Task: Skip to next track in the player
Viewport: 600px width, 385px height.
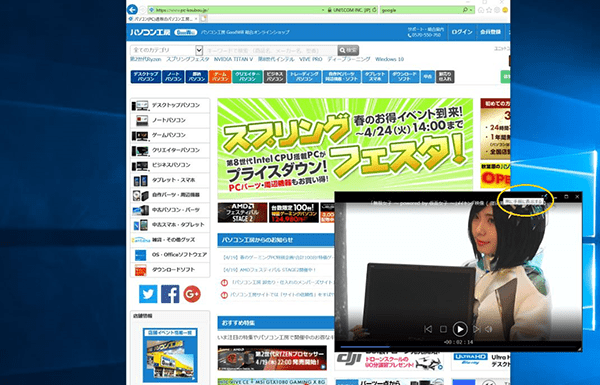Action: click(476, 329)
